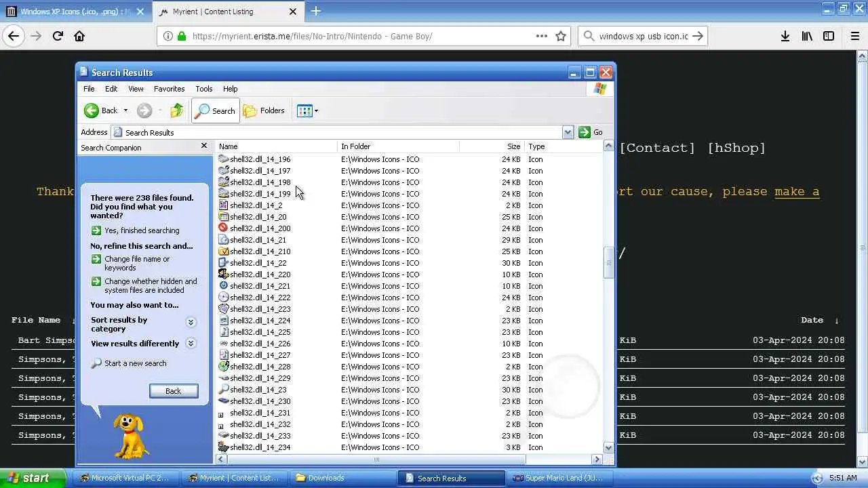Select magnifier icon of shell32.dll_14_23
This screenshot has height=488, width=868.
point(224,390)
